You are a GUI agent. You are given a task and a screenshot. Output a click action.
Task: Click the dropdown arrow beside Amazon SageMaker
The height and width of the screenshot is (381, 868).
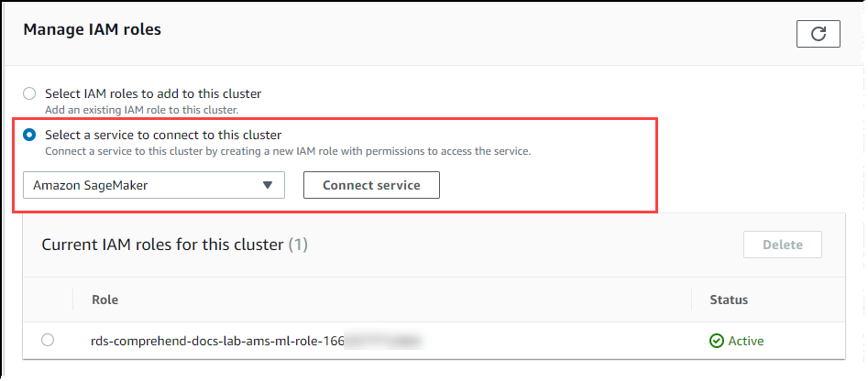pos(268,185)
